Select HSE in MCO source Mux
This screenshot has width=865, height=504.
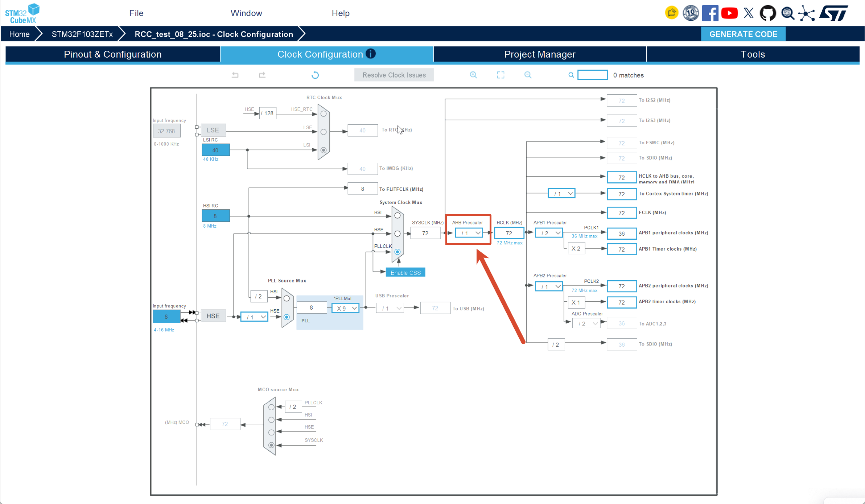271,432
